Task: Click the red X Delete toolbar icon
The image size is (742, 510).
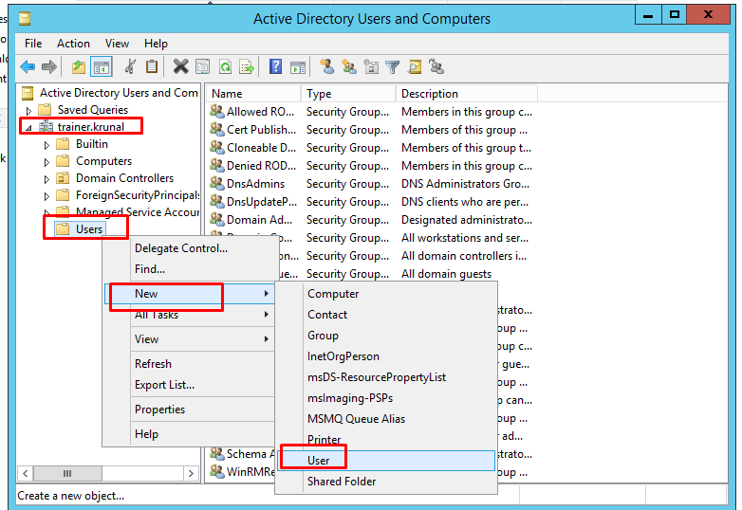Action: [180, 67]
